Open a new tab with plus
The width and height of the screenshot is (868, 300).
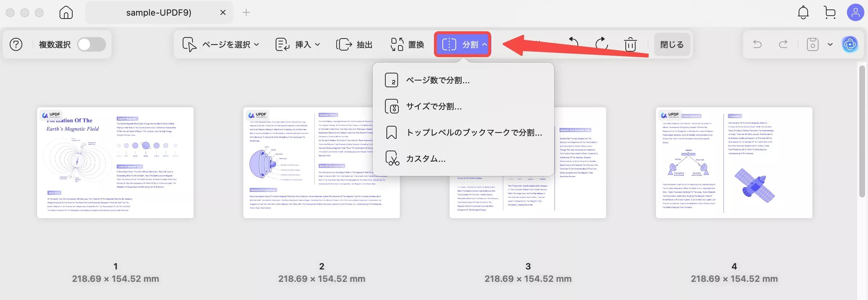pyautogui.click(x=246, y=13)
